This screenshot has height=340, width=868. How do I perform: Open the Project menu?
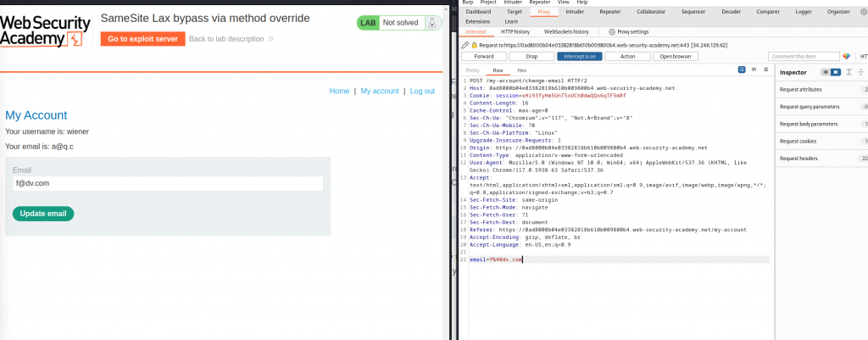488,3
